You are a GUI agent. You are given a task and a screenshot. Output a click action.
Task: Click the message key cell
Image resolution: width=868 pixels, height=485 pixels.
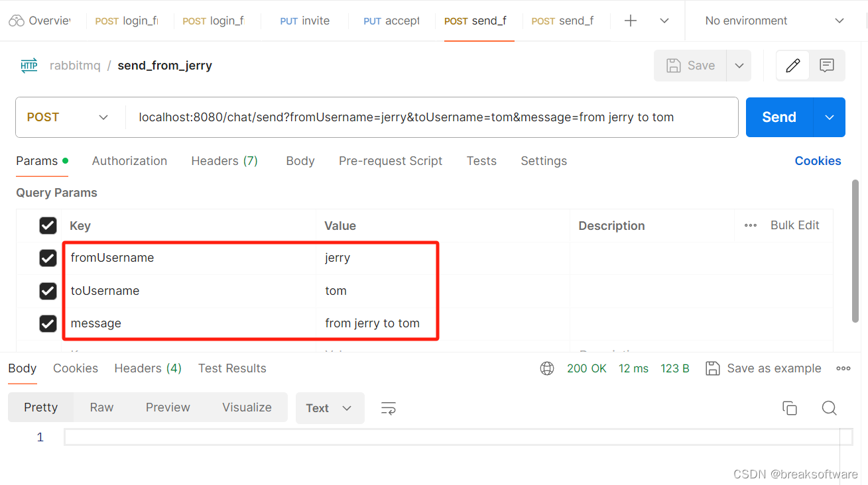pos(189,323)
